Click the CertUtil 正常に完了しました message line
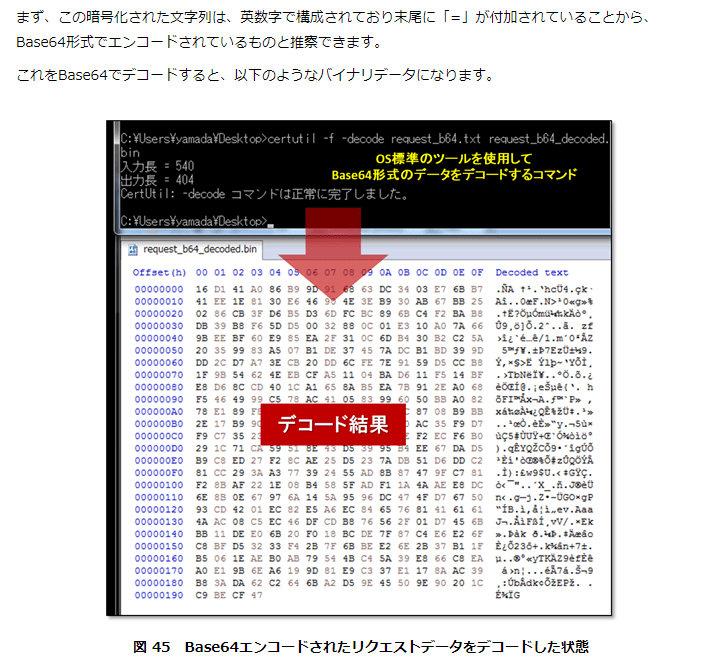The width and height of the screenshot is (717, 666). [261, 193]
